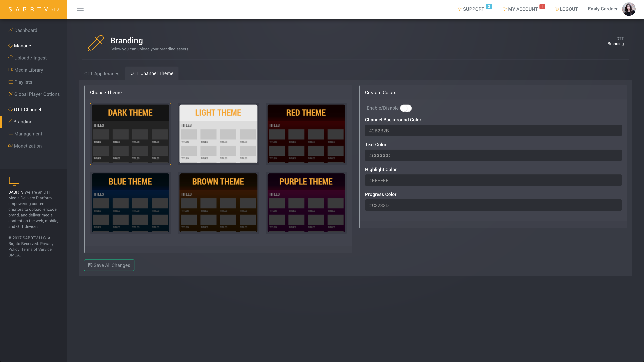
Task: Click the My Account alert badge
Action: [x=542, y=7]
